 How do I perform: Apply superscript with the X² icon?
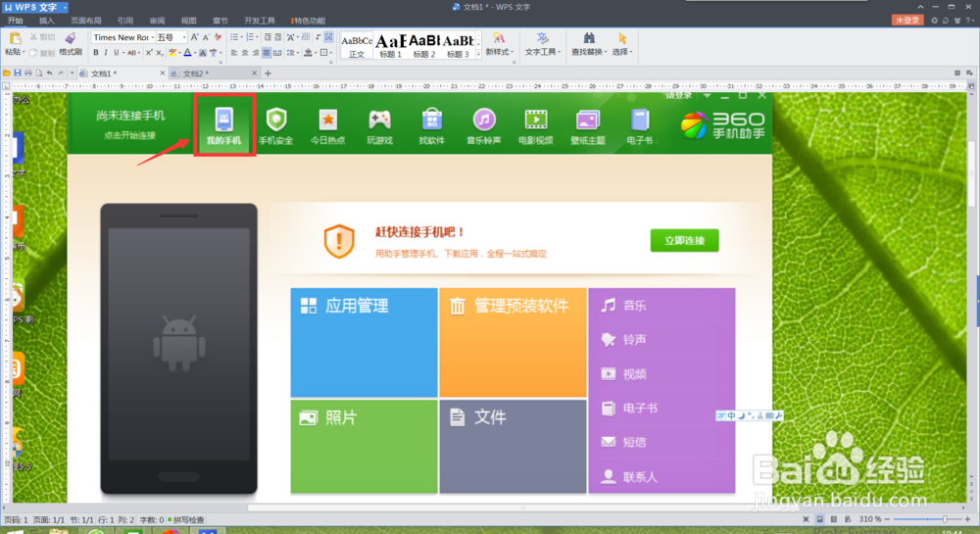coord(149,53)
